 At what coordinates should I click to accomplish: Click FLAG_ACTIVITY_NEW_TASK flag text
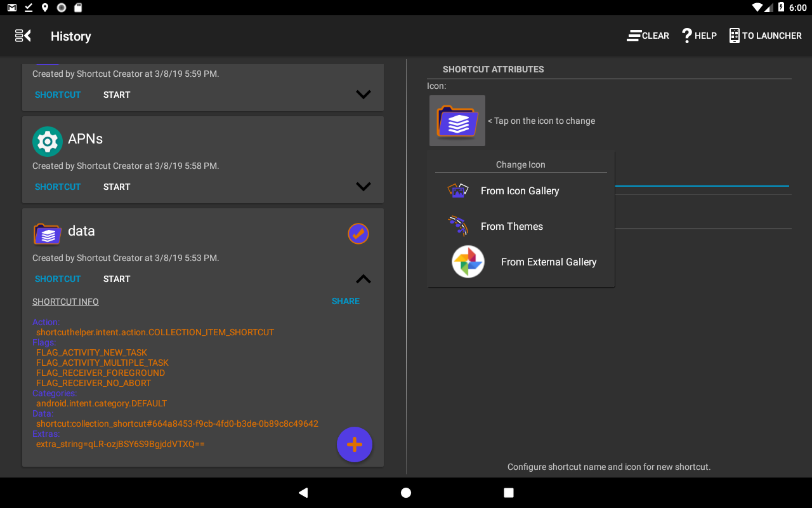pos(91,352)
